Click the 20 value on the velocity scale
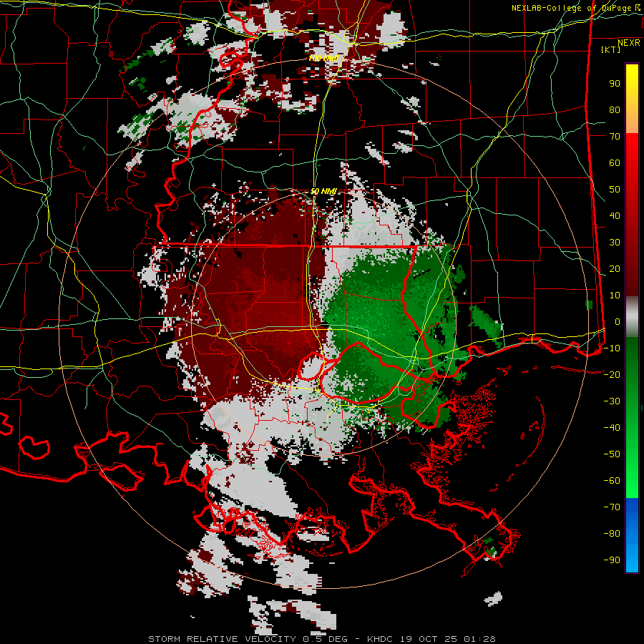Image resolution: width=644 pixels, height=644 pixels. pyautogui.click(x=615, y=268)
